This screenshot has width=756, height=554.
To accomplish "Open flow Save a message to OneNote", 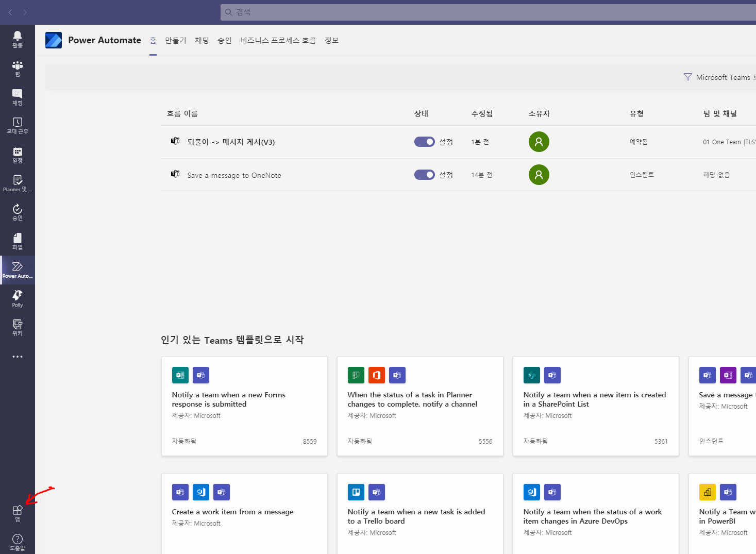I will tap(234, 175).
